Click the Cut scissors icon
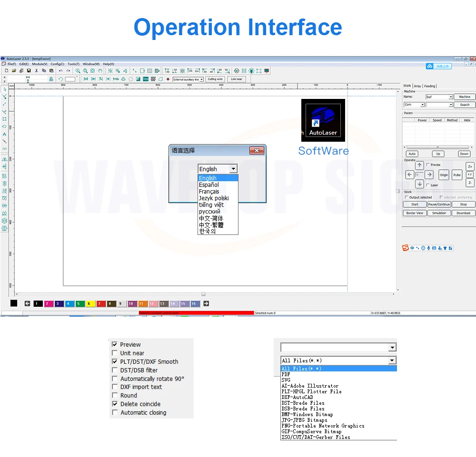This screenshot has width=476, height=457. click(37, 71)
